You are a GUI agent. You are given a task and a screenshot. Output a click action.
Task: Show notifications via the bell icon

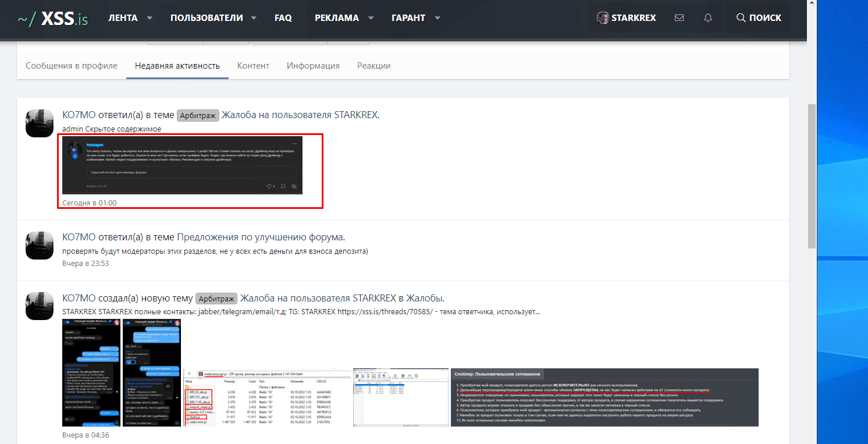coord(708,18)
